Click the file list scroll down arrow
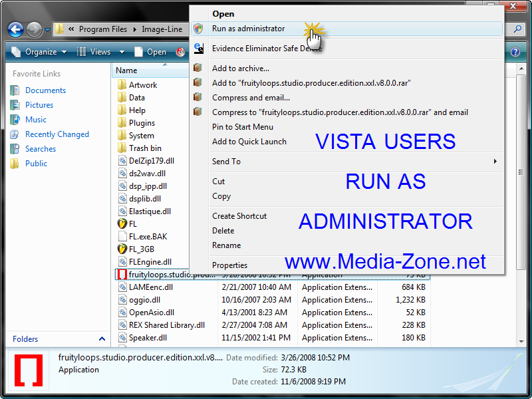 tap(521, 342)
